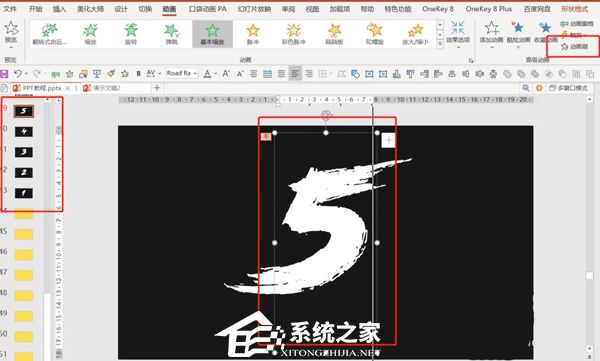This screenshot has width=600, height=361.
Task: Select yellow slide thumbnail number 46
Action: point(24,254)
